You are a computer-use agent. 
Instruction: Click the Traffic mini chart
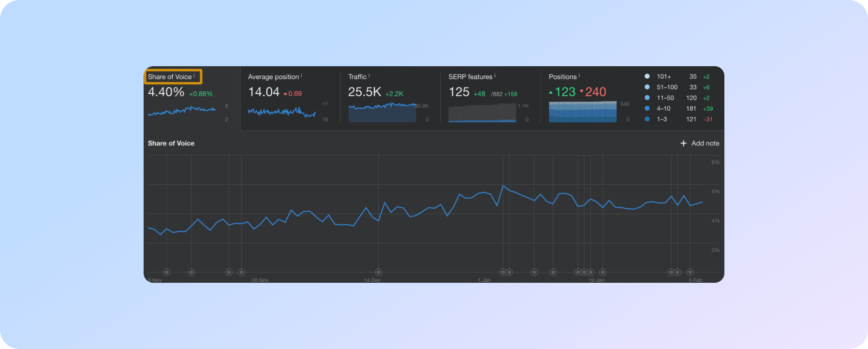(382, 112)
